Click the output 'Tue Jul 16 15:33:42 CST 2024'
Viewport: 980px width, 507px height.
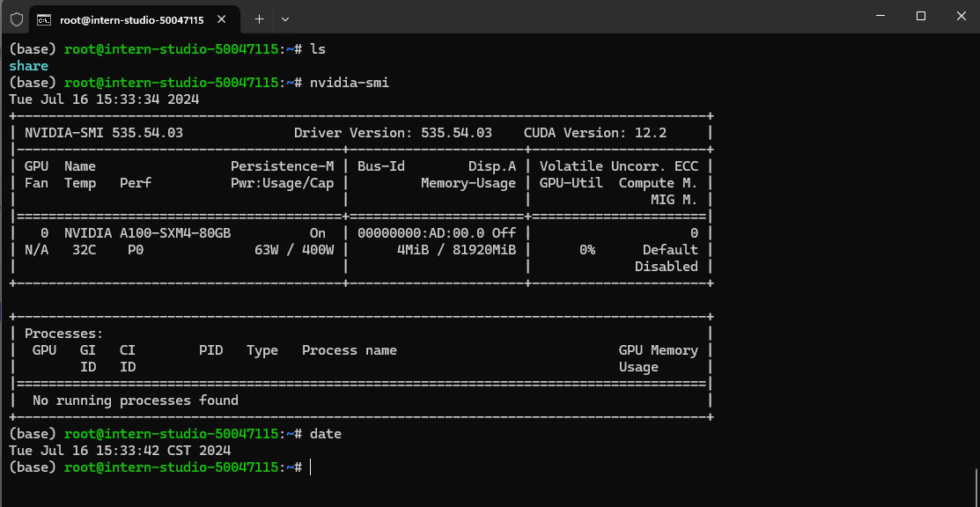(x=120, y=451)
